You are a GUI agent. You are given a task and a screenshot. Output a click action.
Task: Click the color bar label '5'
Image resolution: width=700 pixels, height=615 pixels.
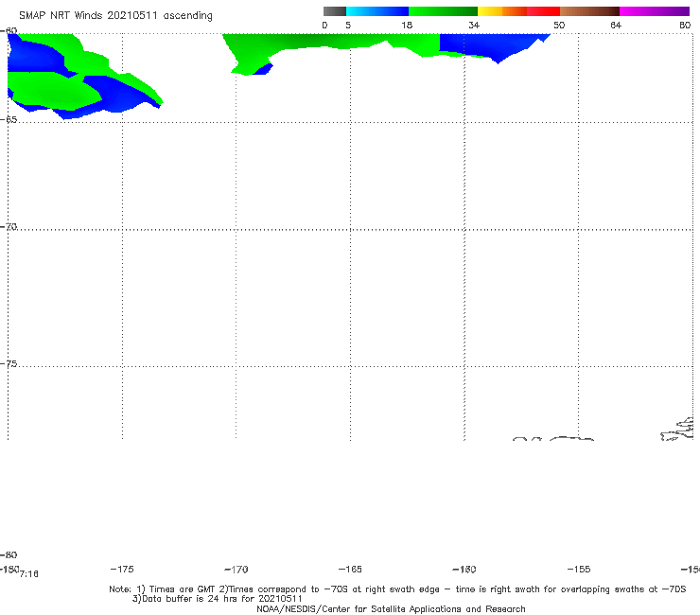pos(348,25)
